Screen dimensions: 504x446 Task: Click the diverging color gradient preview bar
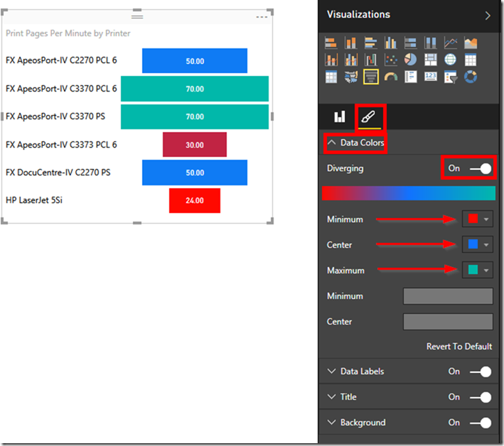409,193
